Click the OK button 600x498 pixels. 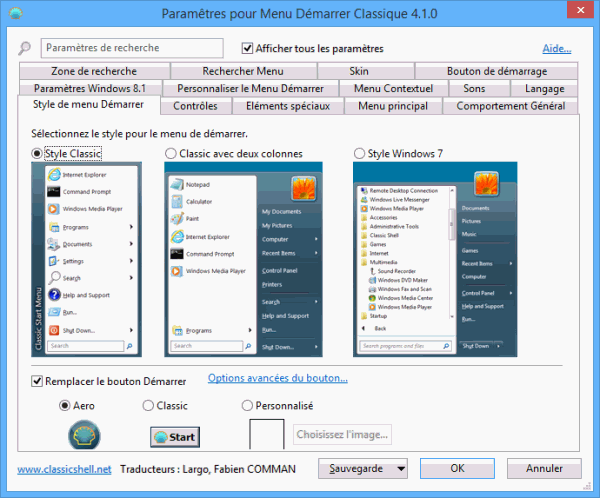[457, 469]
